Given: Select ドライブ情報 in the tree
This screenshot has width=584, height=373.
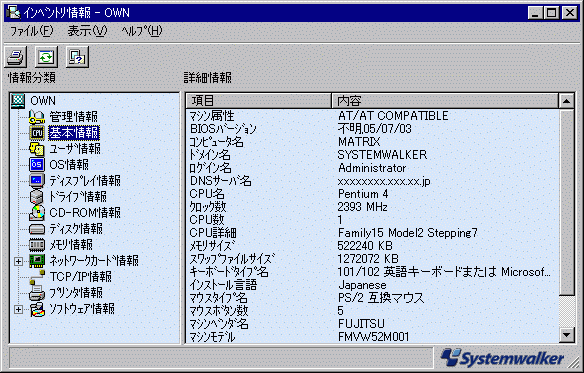Looking at the screenshot, I should pyautogui.click(x=78, y=197).
